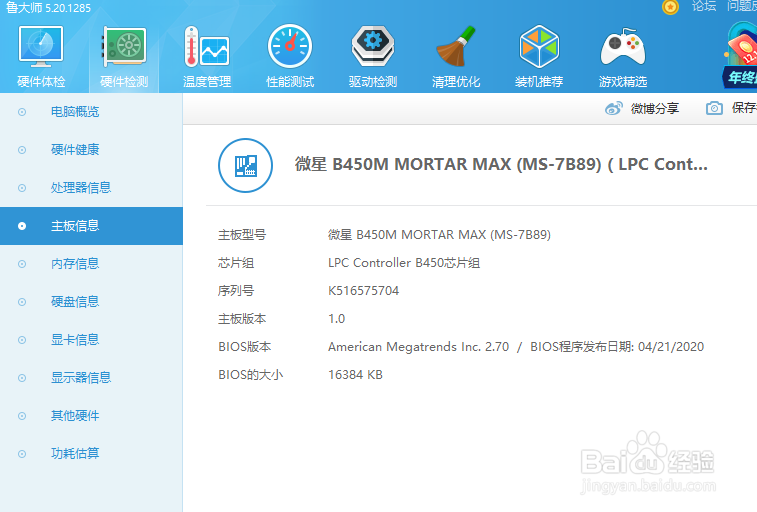757x512 pixels.
Task: Click the 芯片组 label
Action: pos(236,263)
